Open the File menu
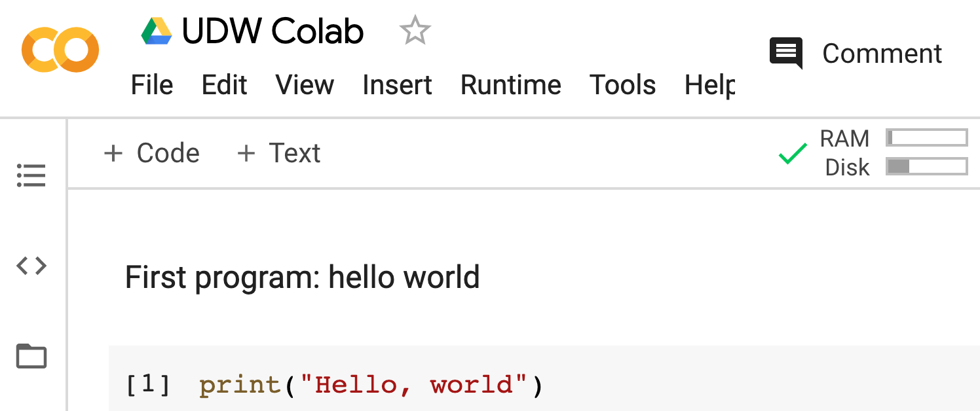Image resolution: width=980 pixels, height=411 pixels. coord(152,85)
